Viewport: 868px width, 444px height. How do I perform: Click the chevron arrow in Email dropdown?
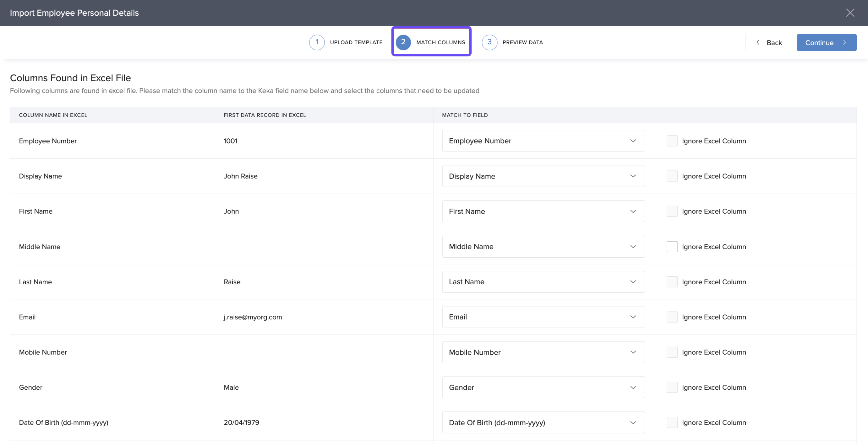coord(633,317)
